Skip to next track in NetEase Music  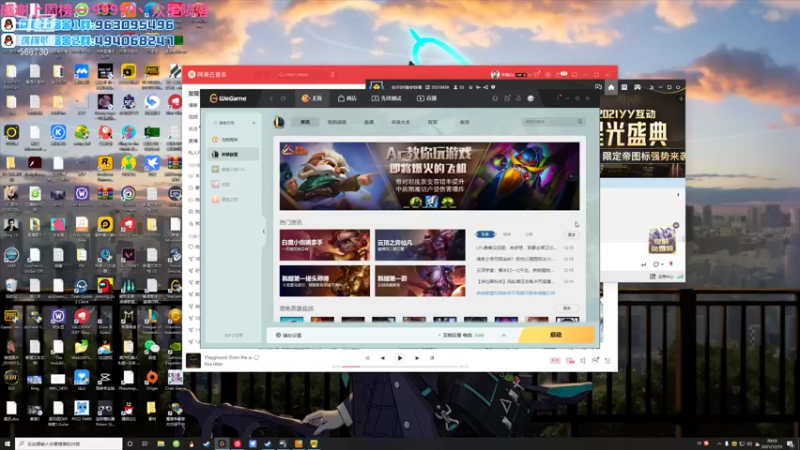point(417,358)
